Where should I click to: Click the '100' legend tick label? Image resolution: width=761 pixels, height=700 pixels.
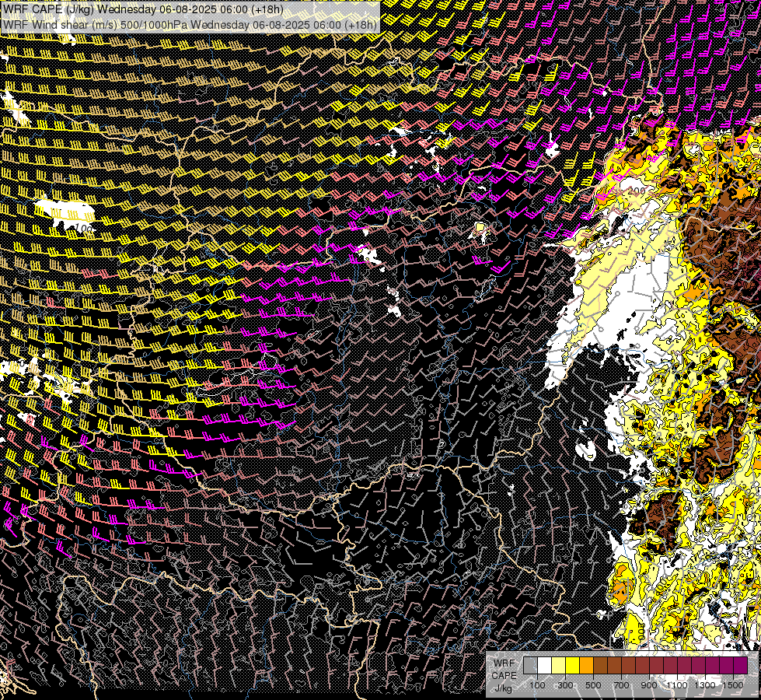point(537,685)
